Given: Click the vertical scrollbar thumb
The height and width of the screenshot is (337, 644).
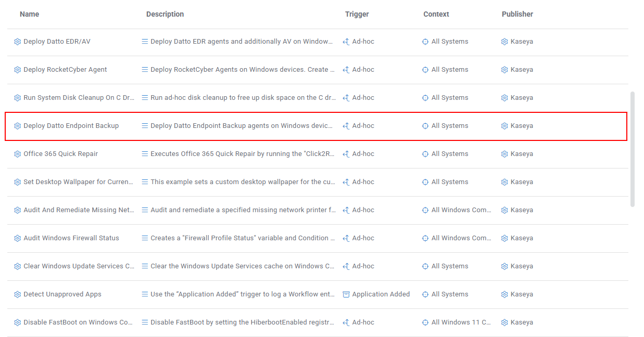Looking at the screenshot, I should pyautogui.click(x=633, y=149).
